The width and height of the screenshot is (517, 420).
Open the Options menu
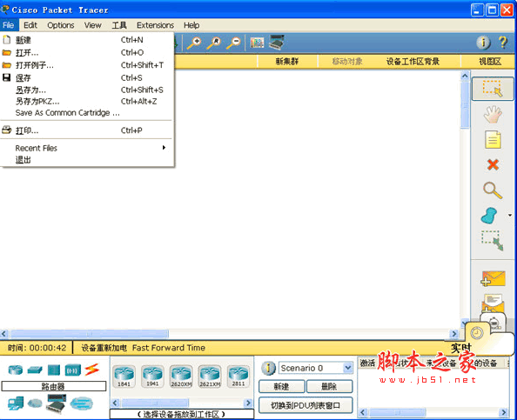61,25
